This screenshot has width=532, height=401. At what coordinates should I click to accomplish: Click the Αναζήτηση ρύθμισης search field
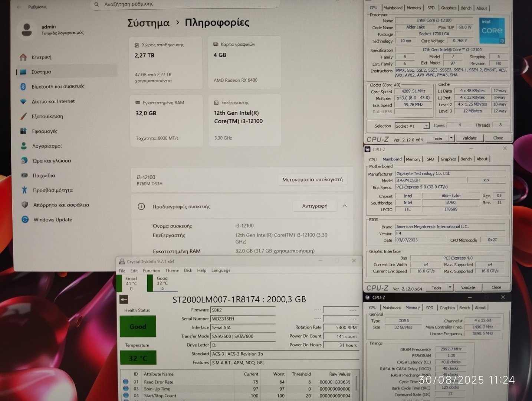click(185, 4)
